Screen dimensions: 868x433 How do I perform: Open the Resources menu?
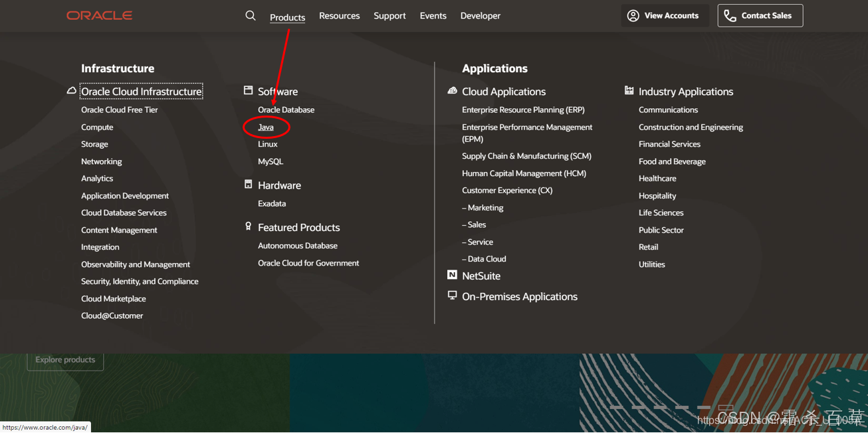pyautogui.click(x=339, y=16)
